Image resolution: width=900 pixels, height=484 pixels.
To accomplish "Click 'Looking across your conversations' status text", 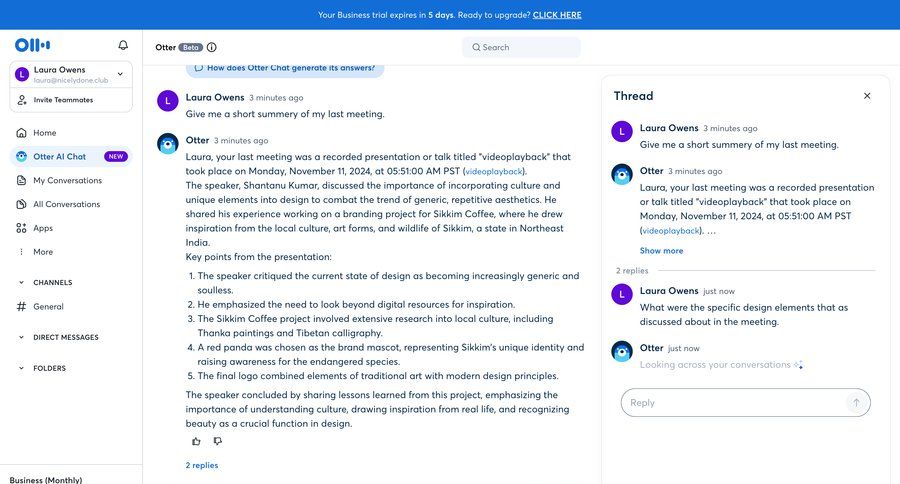I will point(715,365).
